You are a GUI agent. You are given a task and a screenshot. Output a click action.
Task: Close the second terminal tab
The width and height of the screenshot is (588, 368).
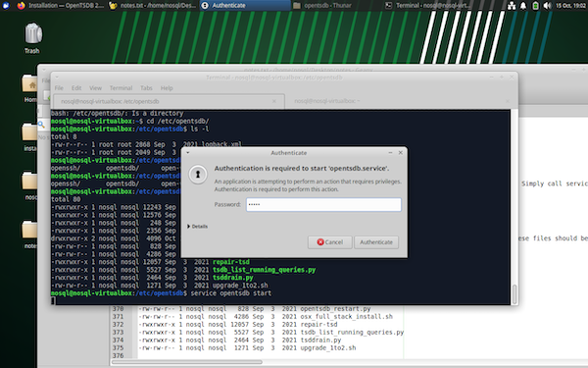click(508, 101)
